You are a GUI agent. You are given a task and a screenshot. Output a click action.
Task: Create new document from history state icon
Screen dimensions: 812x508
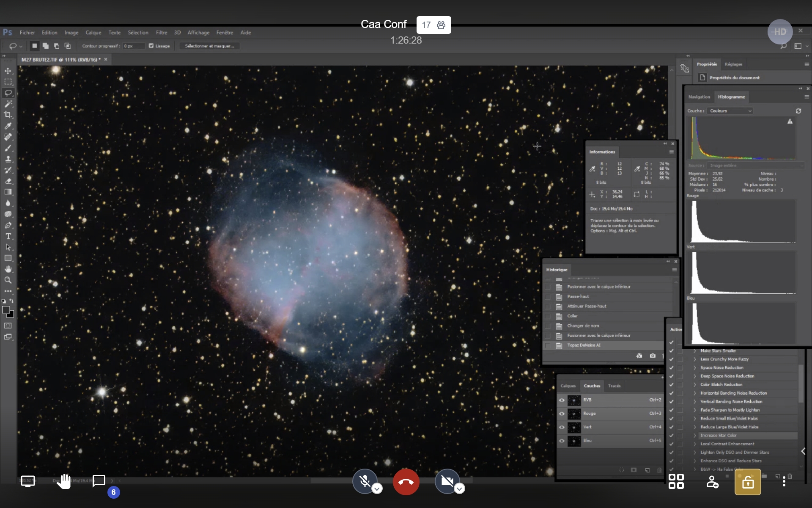tap(639, 356)
